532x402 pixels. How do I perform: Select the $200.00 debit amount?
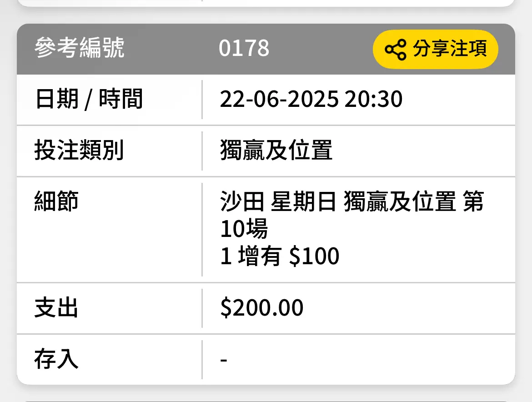coord(261,308)
